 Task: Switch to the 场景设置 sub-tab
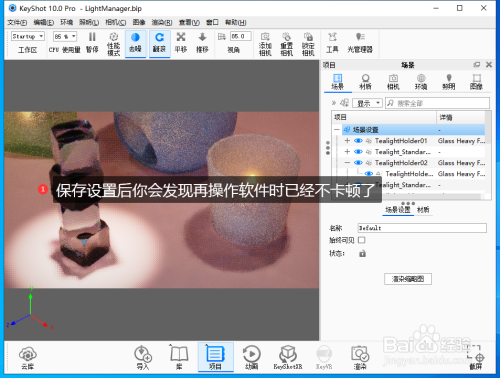tap(398, 210)
